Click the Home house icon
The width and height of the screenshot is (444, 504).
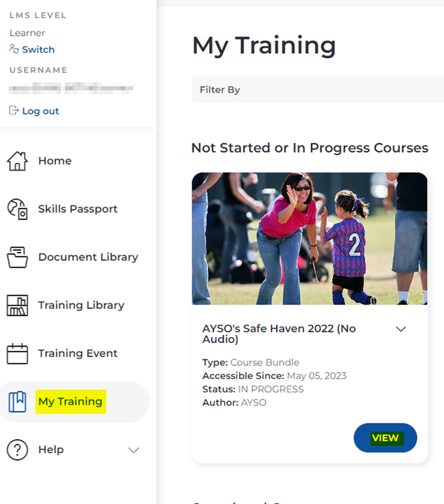[x=17, y=161]
